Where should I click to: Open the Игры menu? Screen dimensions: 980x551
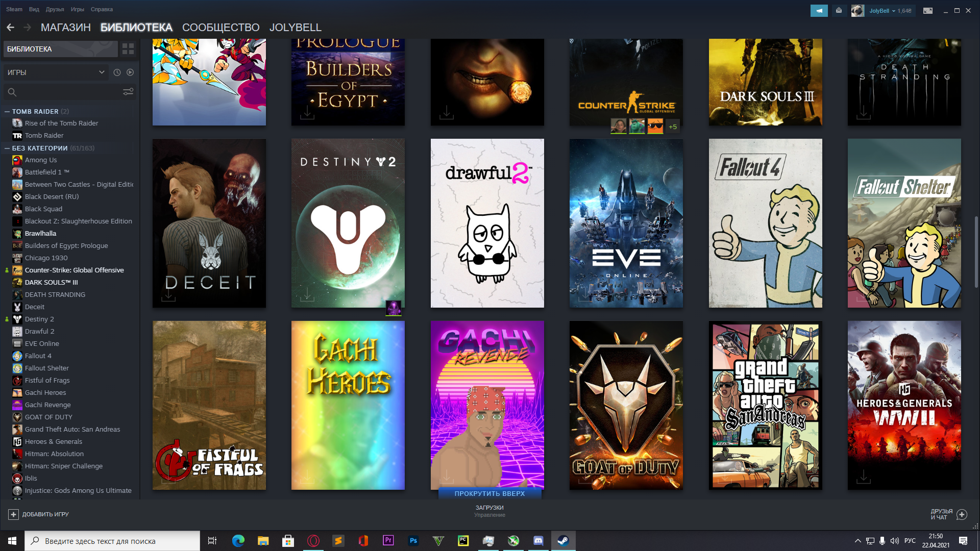click(78, 9)
